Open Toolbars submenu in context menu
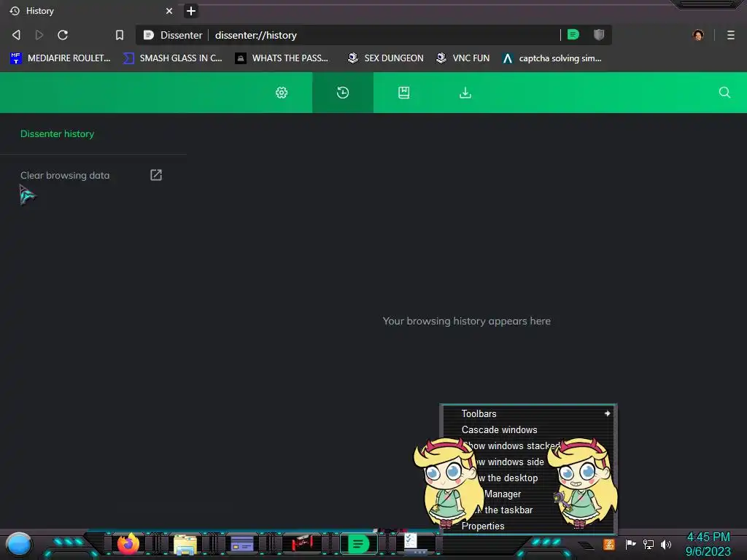The height and width of the screenshot is (560, 747). click(x=528, y=414)
